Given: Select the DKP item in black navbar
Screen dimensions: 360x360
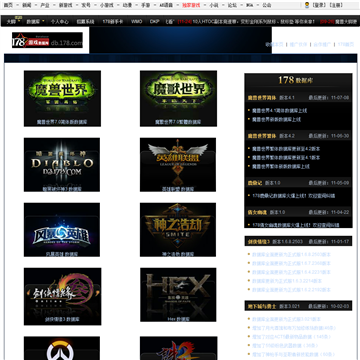Looking at the screenshot, I should [154, 21].
